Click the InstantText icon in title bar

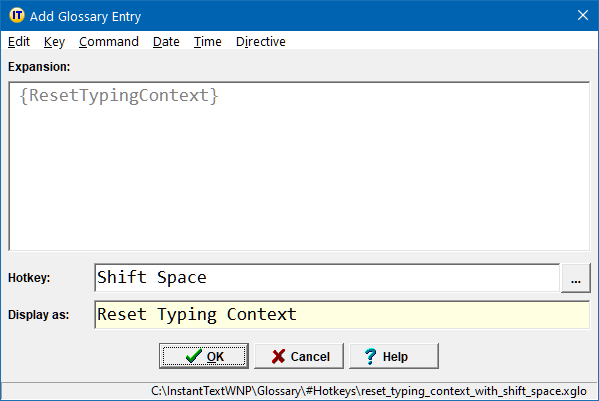pos(16,16)
